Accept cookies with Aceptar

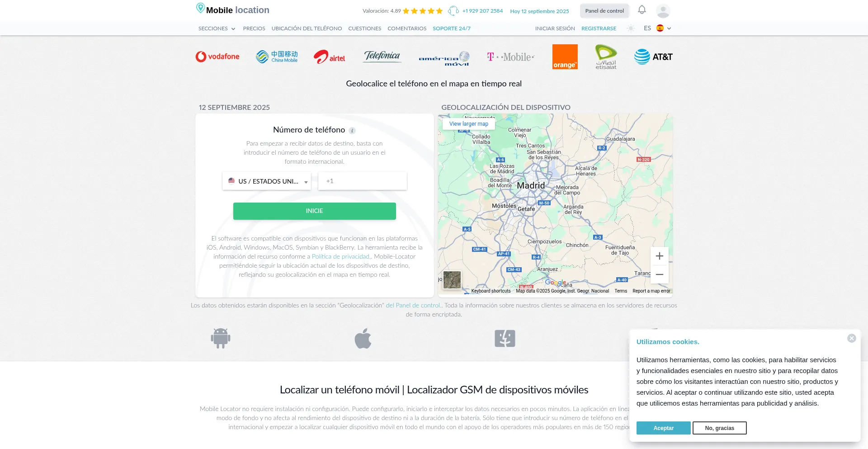click(664, 428)
